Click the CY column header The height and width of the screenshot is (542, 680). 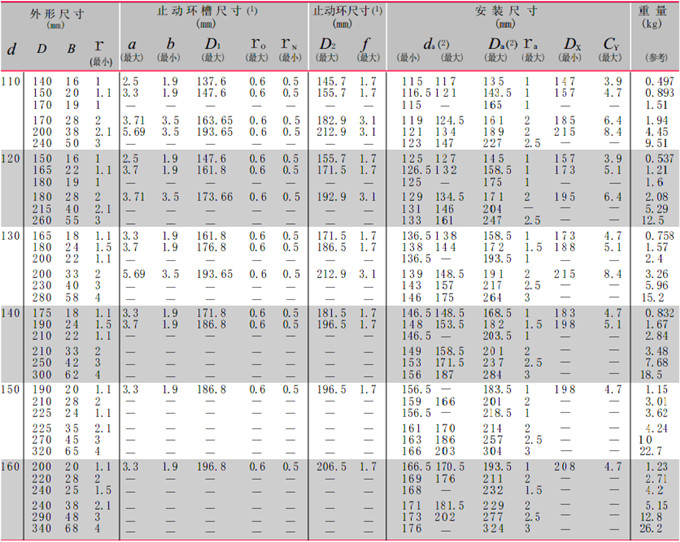click(610, 49)
